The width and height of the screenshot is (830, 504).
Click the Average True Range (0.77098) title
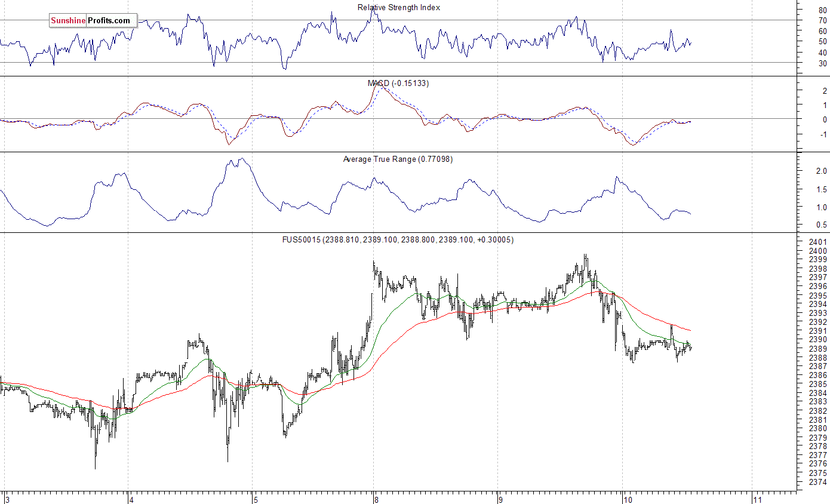point(398,159)
